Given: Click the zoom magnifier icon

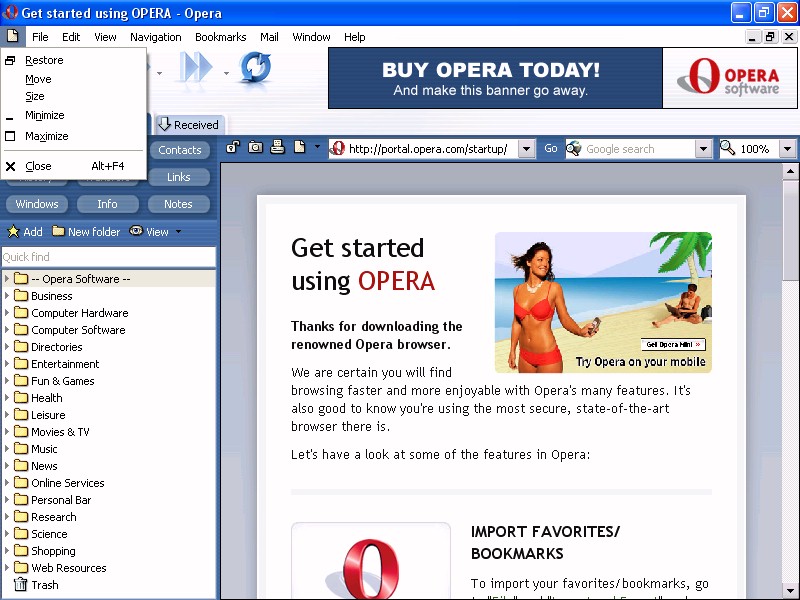Looking at the screenshot, I should [x=728, y=148].
